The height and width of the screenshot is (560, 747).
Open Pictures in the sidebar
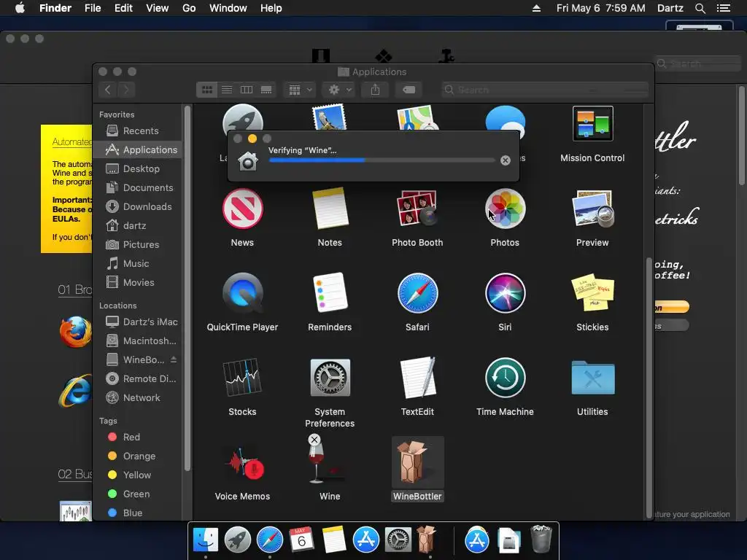[x=138, y=245]
